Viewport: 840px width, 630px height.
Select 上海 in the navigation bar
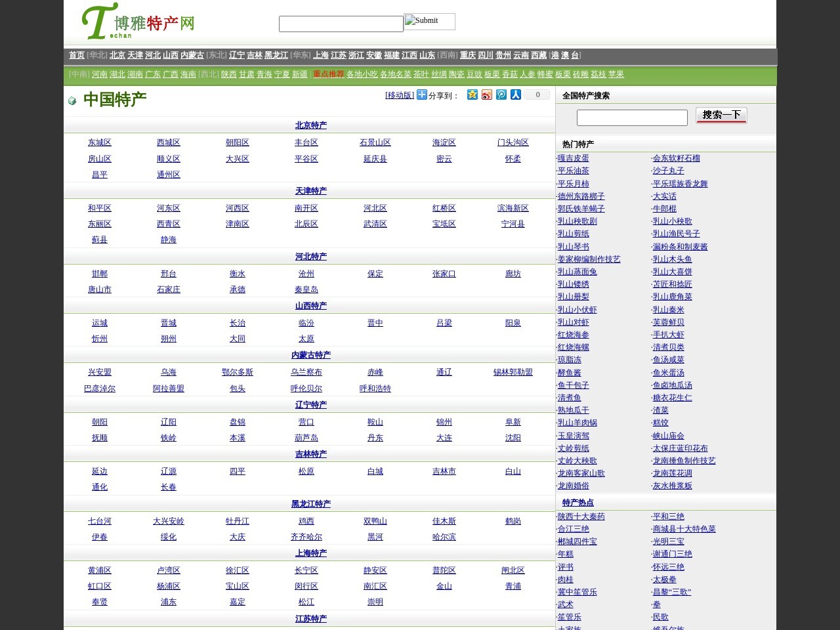(x=321, y=55)
